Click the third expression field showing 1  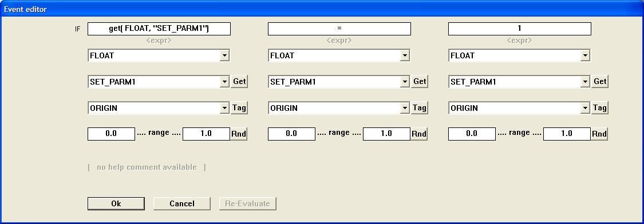(520, 29)
